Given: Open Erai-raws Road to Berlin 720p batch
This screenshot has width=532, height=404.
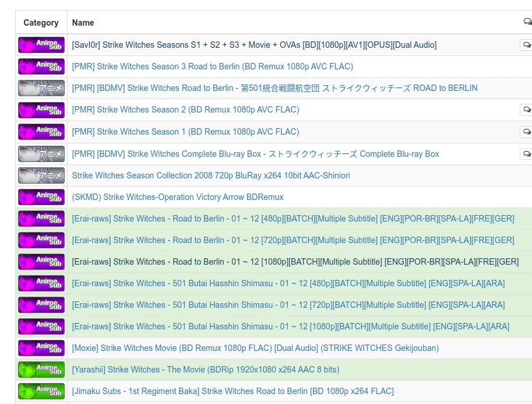Looking at the screenshot, I should tap(293, 240).
